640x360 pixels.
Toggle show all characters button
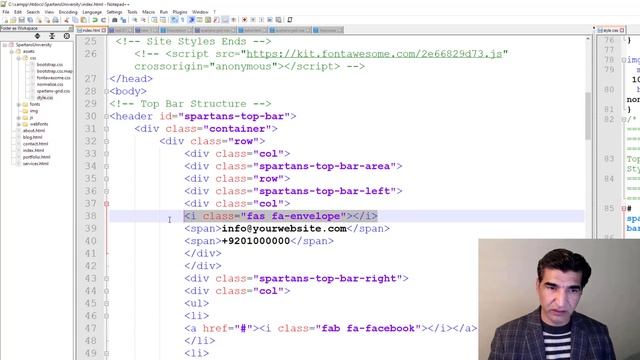[182, 20]
